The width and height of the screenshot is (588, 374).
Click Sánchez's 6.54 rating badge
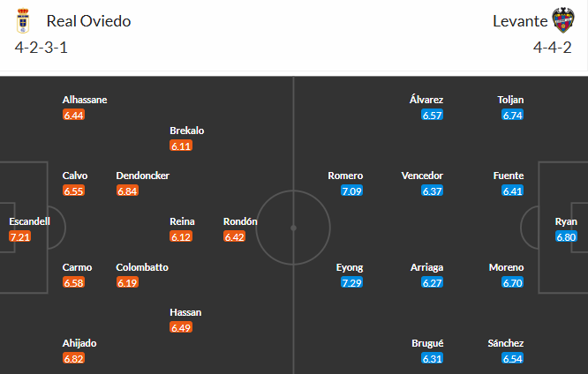(512, 358)
